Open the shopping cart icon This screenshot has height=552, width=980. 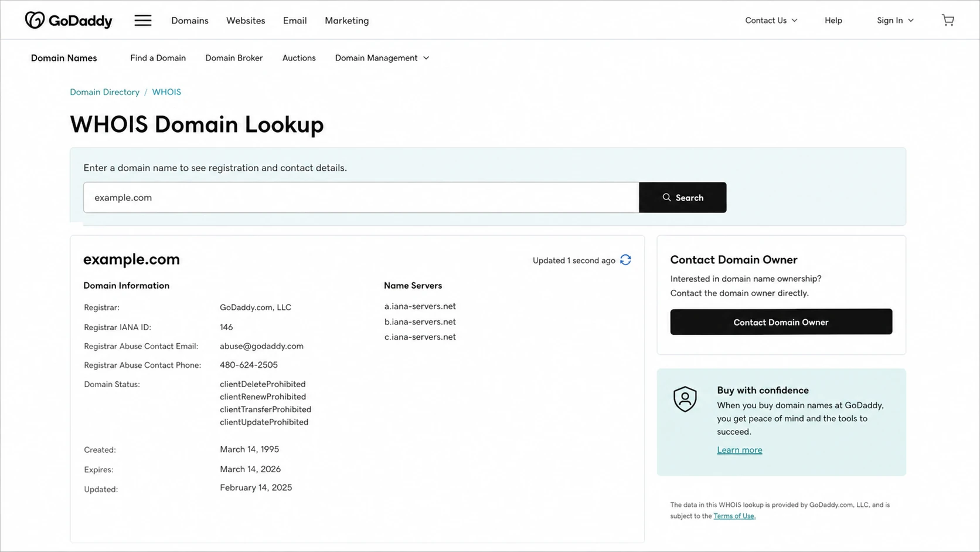pos(948,20)
